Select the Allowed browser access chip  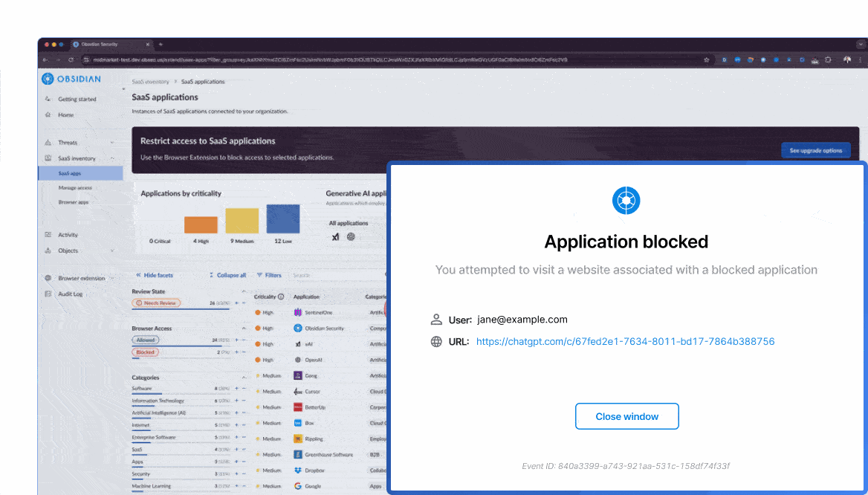146,340
